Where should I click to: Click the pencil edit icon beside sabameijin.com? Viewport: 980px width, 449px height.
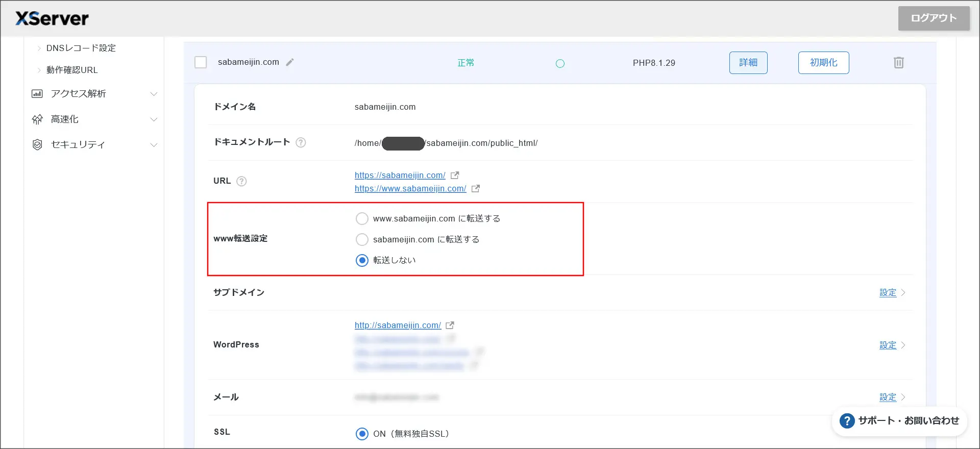290,62
